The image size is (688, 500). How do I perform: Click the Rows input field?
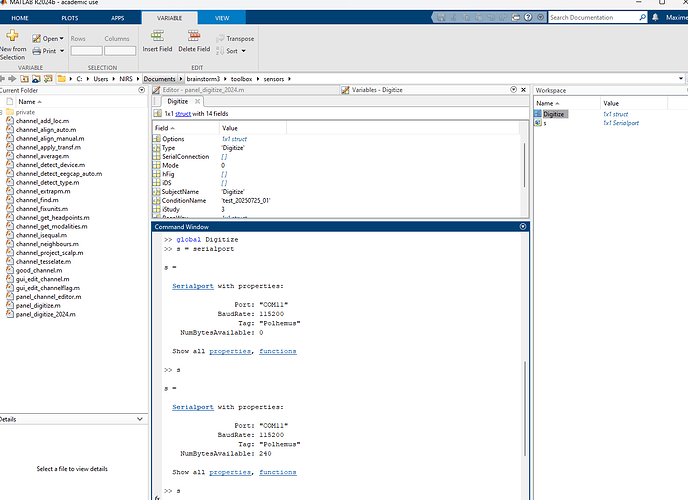pos(86,51)
